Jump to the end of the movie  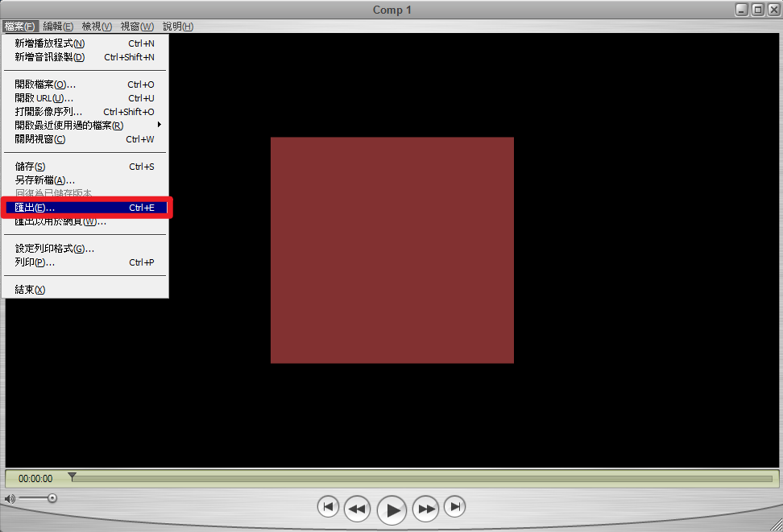click(x=455, y=507)
